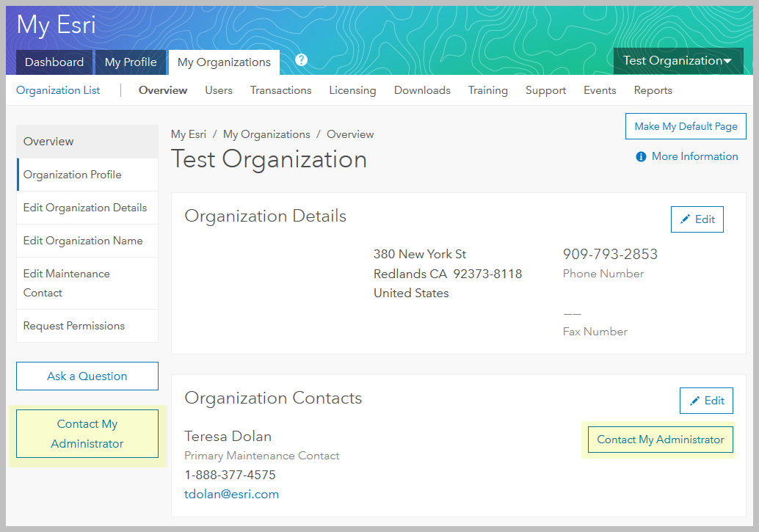This screenshot has width=759, height=532.
Task: Switch to the My Profile tab
Action: [131, 62]
